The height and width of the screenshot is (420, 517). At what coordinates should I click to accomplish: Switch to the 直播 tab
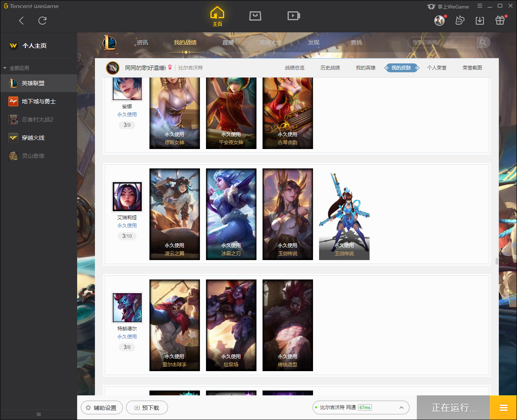228,42
